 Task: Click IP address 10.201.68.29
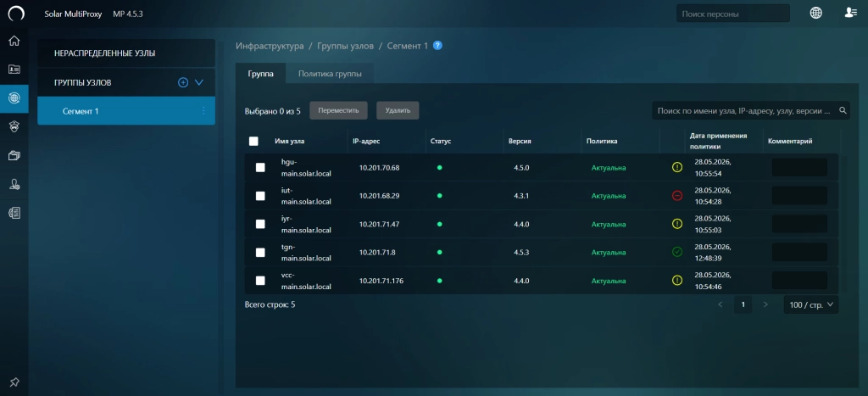point(379,196)
